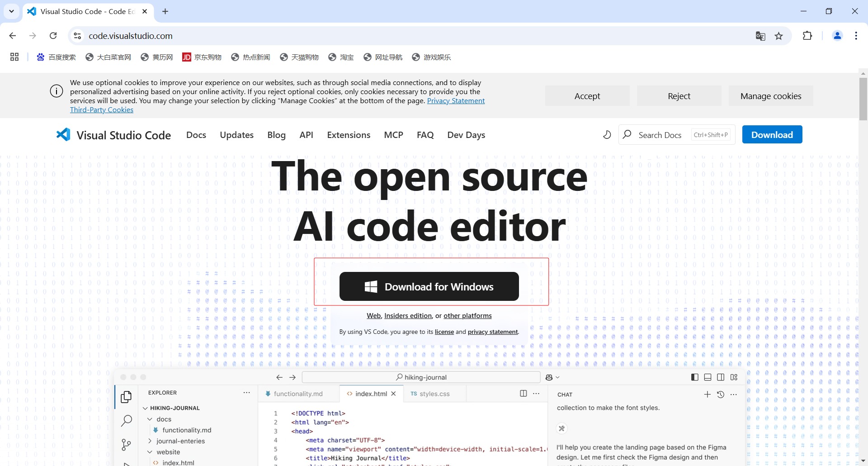This screenshot has height=466, width=868.
Task: Open the MCP navigation item
Action: click(393, 135)
